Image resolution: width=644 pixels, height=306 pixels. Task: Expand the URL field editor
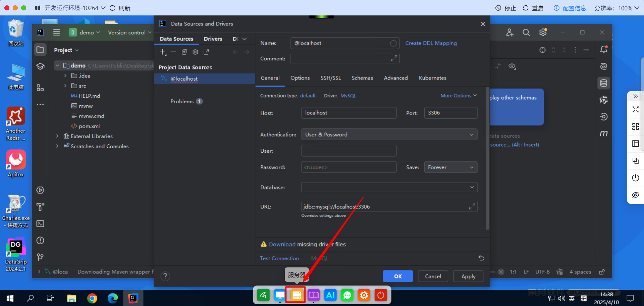[472, 207]
